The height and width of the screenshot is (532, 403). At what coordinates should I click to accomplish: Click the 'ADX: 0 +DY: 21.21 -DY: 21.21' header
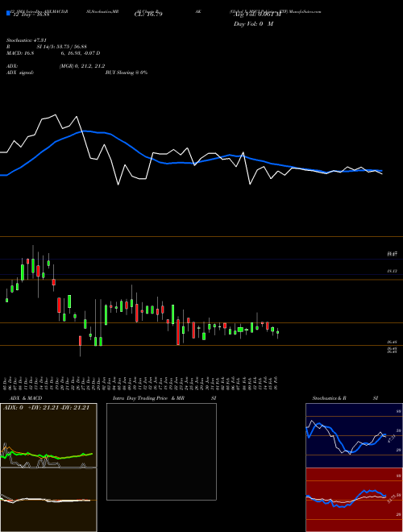click(x=46, y=408)
